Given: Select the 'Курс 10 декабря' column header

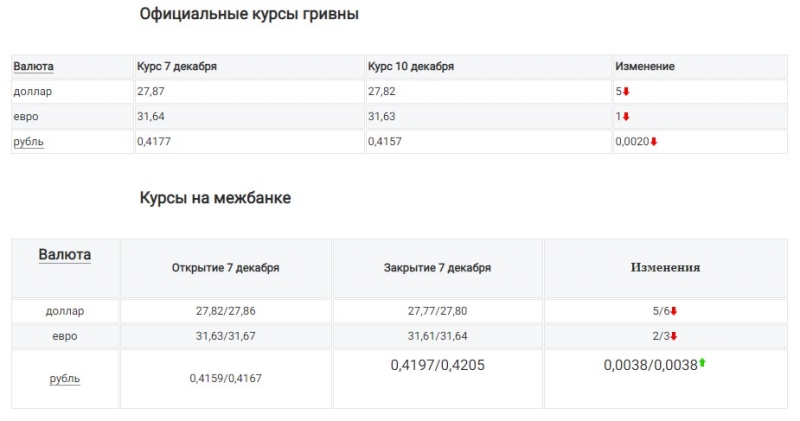Looking at the screenshot, I should [411, 67].
